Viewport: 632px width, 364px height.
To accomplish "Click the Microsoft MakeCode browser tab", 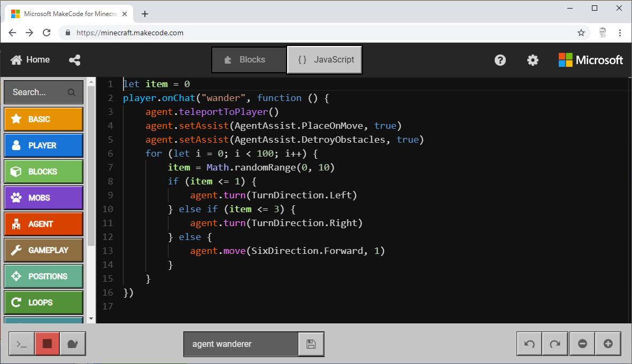I will point(68,14).
